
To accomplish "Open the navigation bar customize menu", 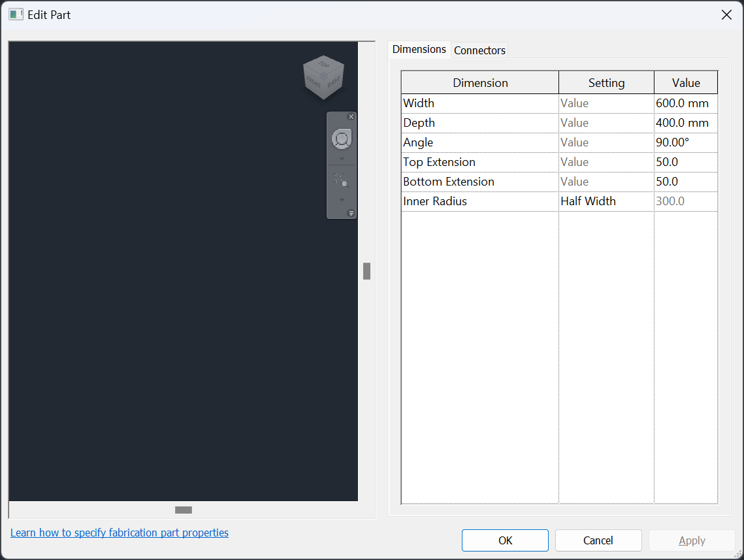I will coord(351,213).
